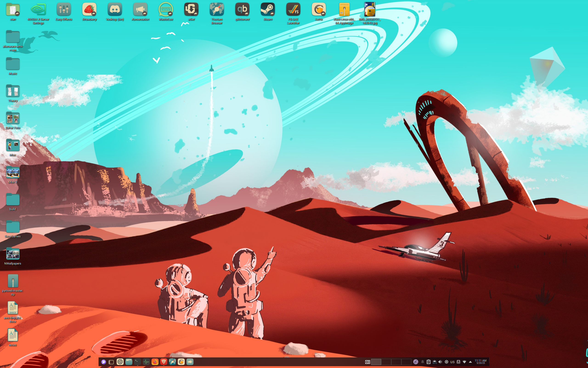Select the notes document file
Image resolution: width=588 pixels, height=368 pixels.
point(13,337)
